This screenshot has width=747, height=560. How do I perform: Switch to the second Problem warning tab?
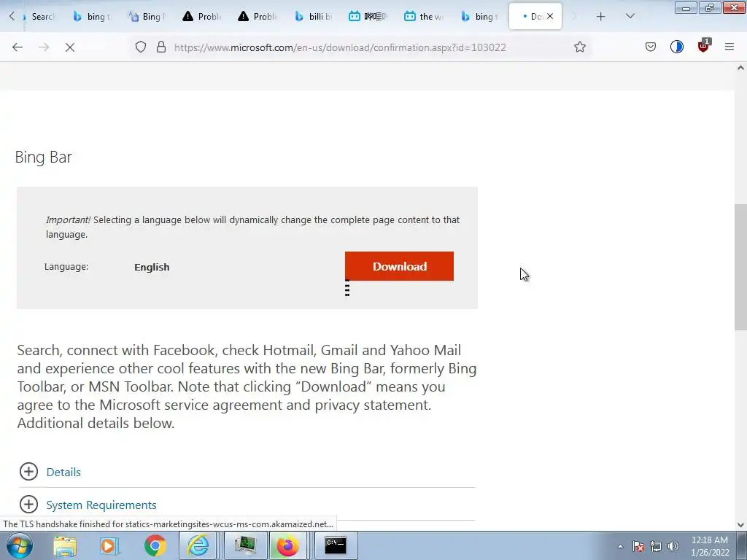pos(258,17)
